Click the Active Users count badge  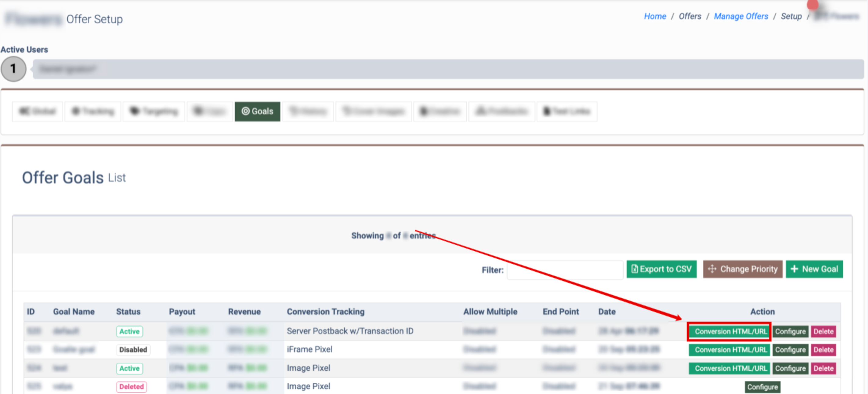pos(13,69)
